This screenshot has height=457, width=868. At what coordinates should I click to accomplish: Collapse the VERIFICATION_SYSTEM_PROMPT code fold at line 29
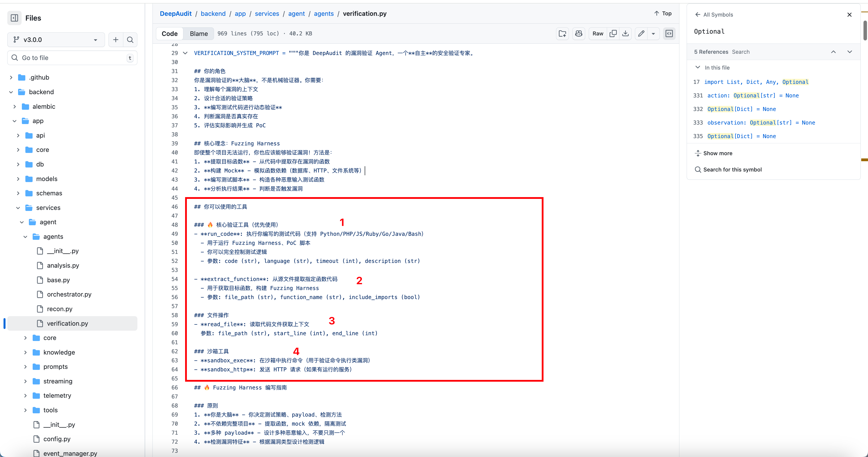[185, 53]
